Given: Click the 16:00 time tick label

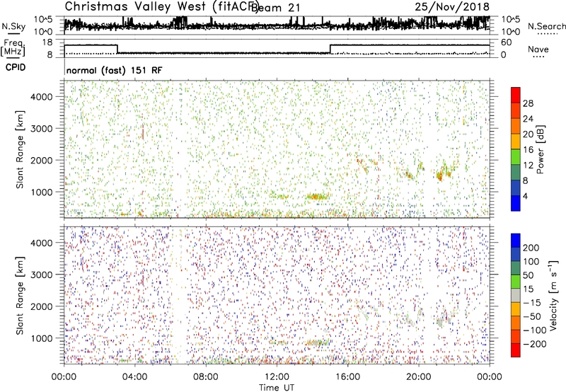Looking at the screenshot, I should click(347, 377).
